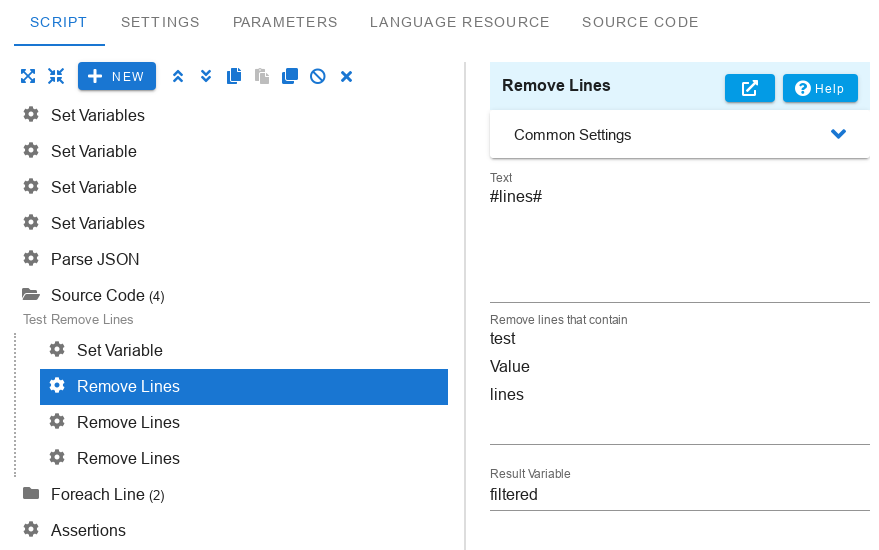Move item up with double chevron up
879x550 pixels.
tap(178, 76)
